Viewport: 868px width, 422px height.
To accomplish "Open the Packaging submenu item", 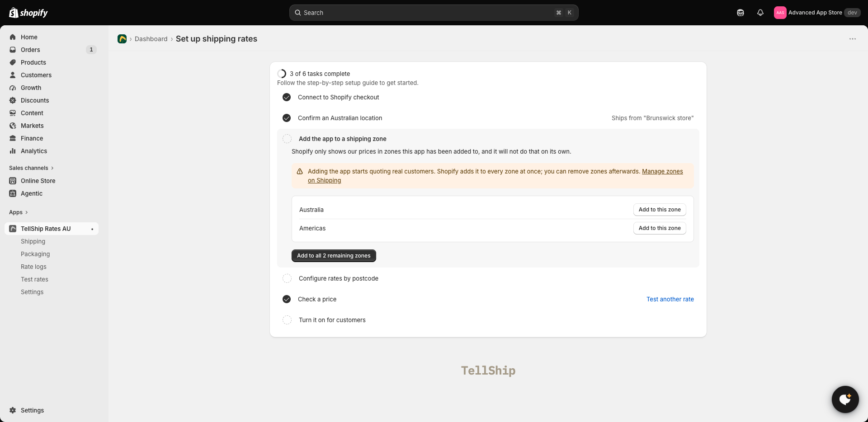I will [35, 254].
